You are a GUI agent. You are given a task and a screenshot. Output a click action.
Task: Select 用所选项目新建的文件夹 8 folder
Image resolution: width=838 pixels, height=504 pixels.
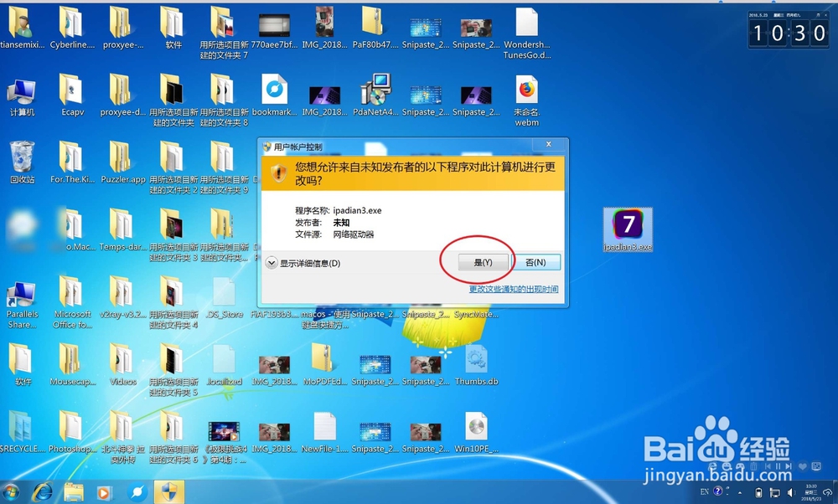click(224, 101)
